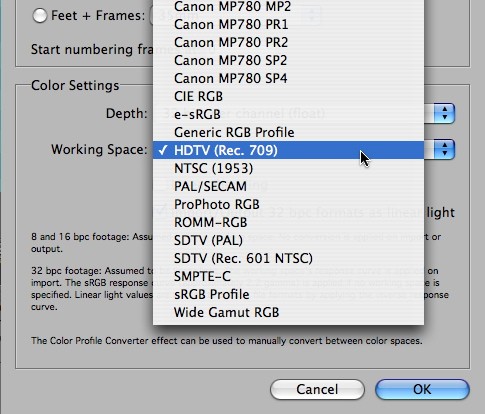
Task: Open the Working Space dropdown arrows
Action: (x=444, y=150)
